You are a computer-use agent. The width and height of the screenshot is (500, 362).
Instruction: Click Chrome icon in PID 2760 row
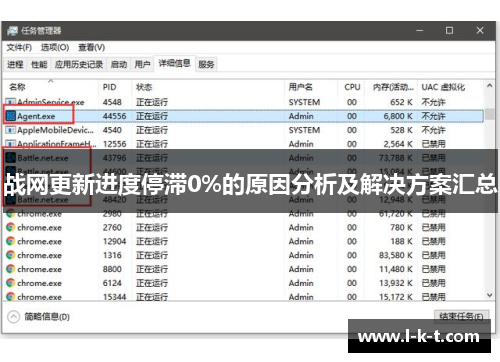point(11,227)
